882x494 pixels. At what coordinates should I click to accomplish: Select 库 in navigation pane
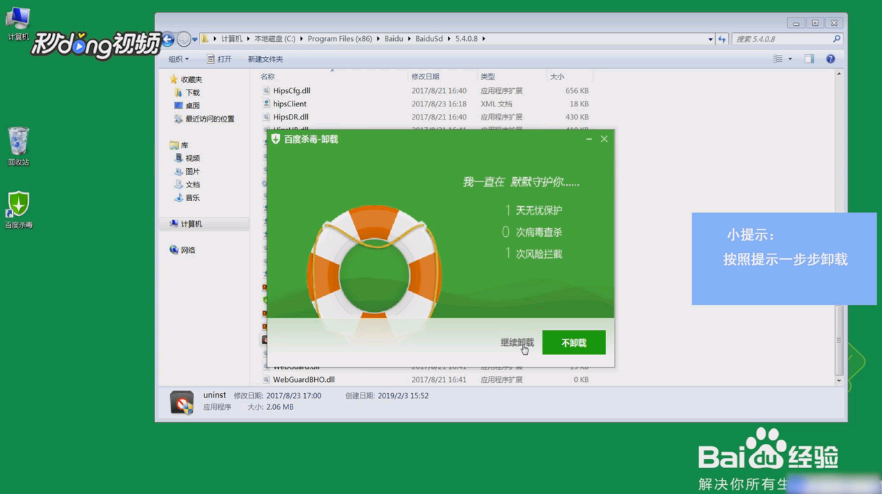pyautogui.click(x=184, y=145)
